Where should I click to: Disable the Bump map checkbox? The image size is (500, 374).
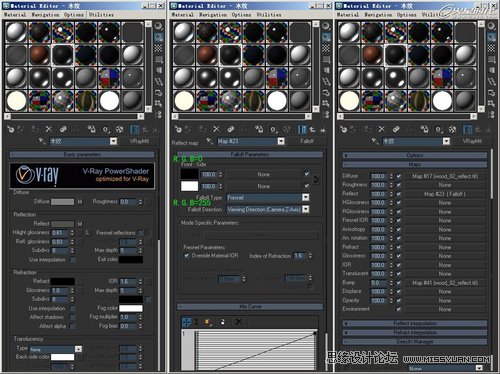click(x=399, y=283)
